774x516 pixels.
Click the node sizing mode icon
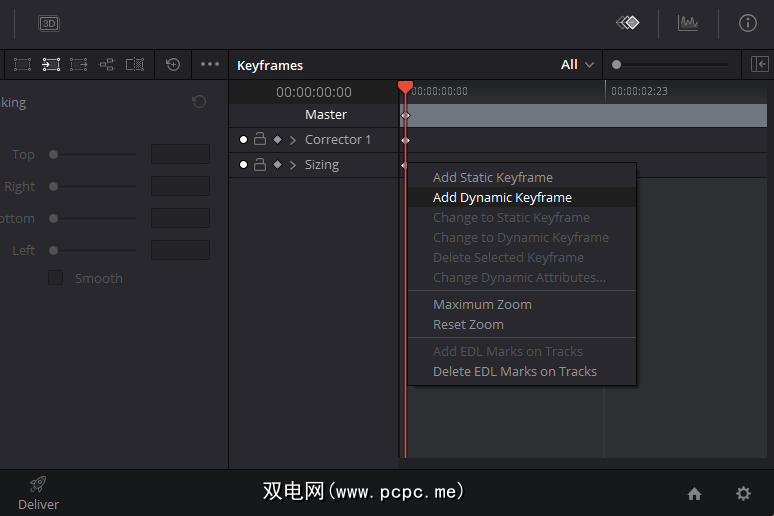coord(107,65)
